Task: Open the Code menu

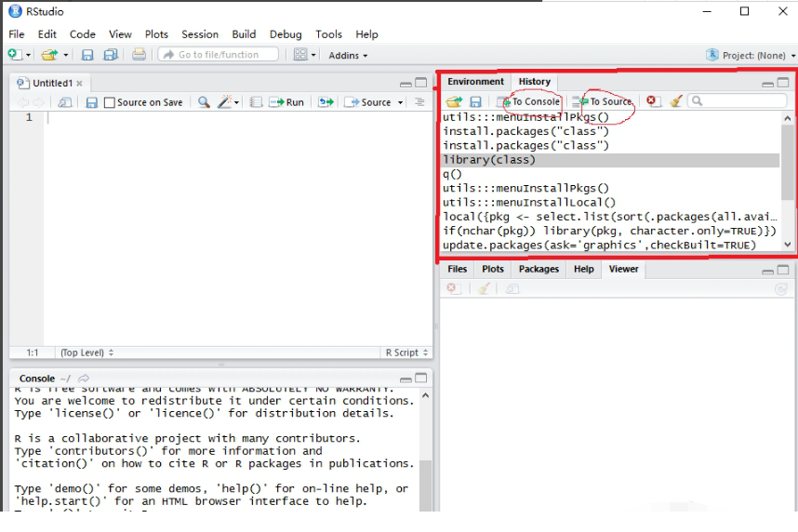Action: [83, 34]
